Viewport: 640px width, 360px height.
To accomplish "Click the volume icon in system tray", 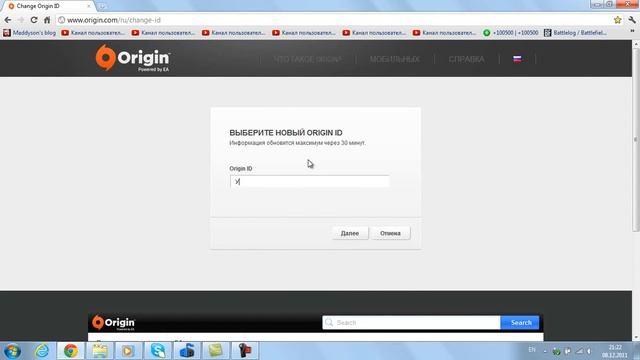I will click(x=589, y=351).
